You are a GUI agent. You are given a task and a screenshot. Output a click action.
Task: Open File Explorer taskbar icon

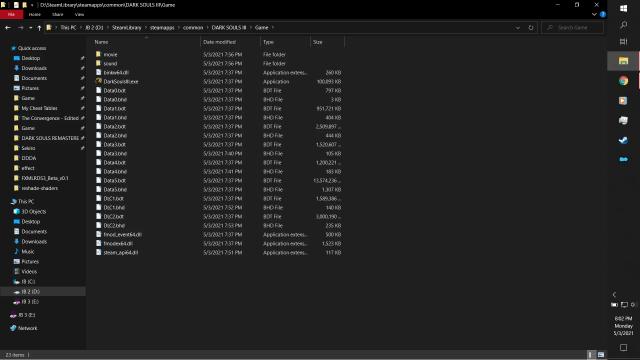pyautogui.click(x=623, y=61)
